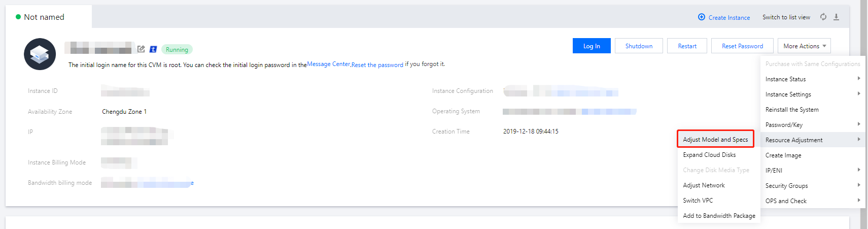868x229 pixels.
Task: Click the blue TencentOS badge icon
Action: coord(153,49)
